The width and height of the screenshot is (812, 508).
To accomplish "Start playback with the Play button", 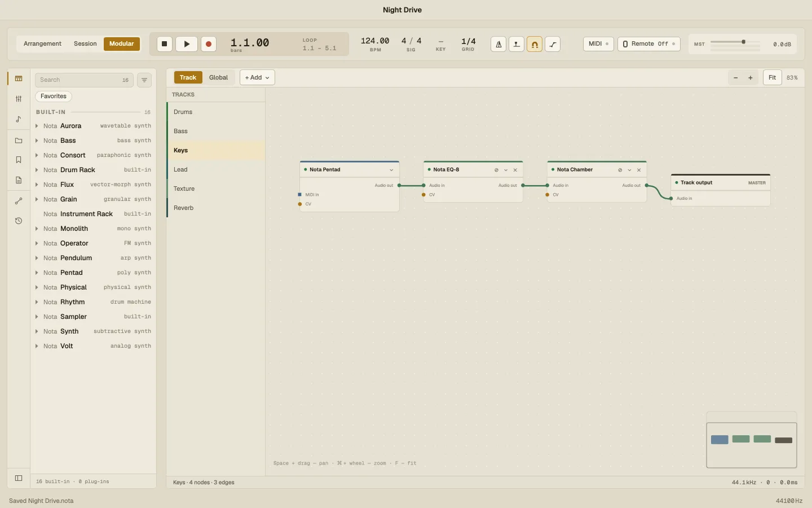I will tap(187, 44).
